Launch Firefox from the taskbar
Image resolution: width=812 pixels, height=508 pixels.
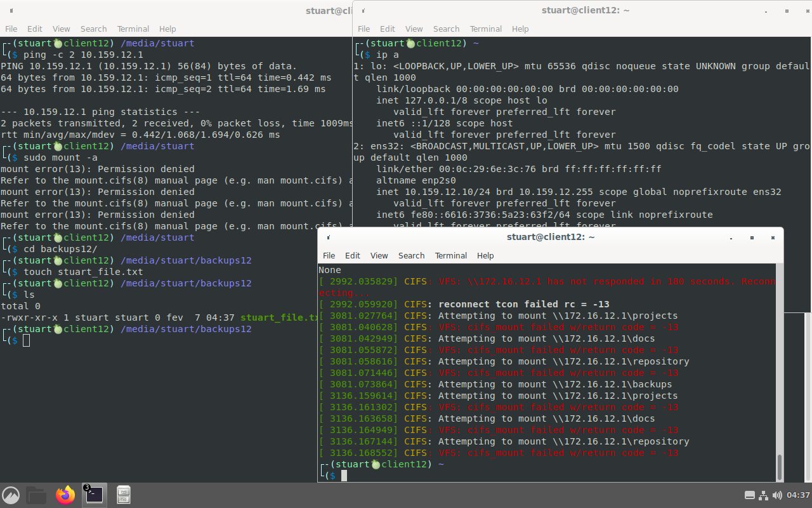tap(65, 495)
